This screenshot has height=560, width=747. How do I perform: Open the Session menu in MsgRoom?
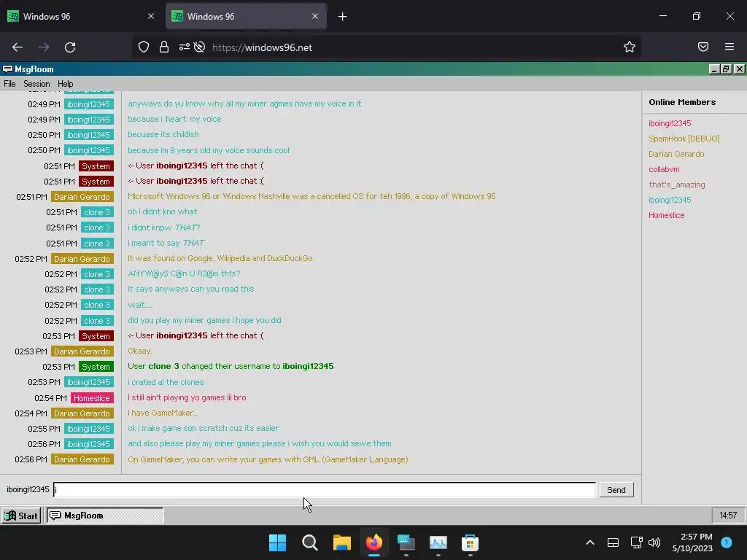[36, 84]
